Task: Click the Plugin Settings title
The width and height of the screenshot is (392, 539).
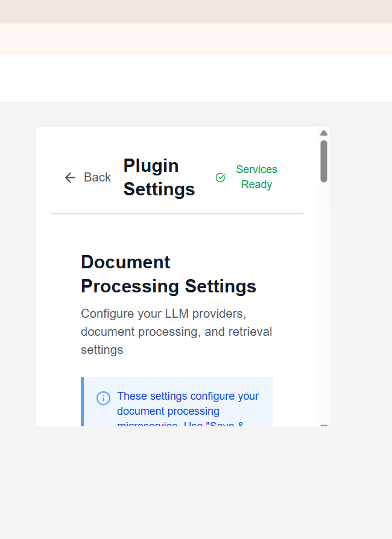Action: [x=159, y=177]
